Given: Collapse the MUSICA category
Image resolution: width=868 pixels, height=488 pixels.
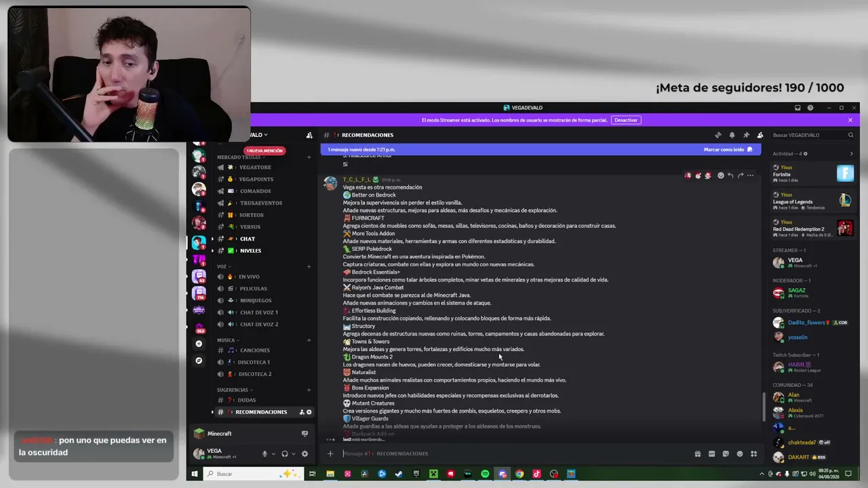Looking at the screenshot, I should coord(228,340).
